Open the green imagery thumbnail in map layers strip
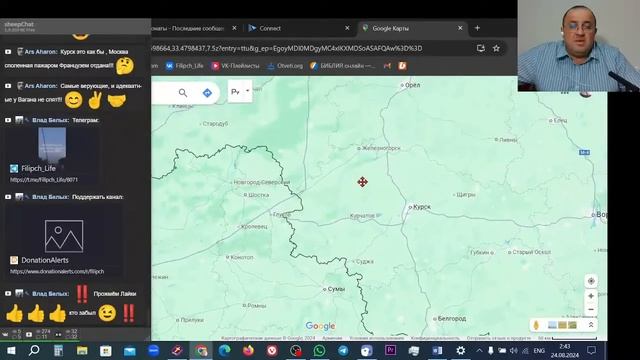The height and width of the screenshot is (360, 640). [x=573, y=325]
